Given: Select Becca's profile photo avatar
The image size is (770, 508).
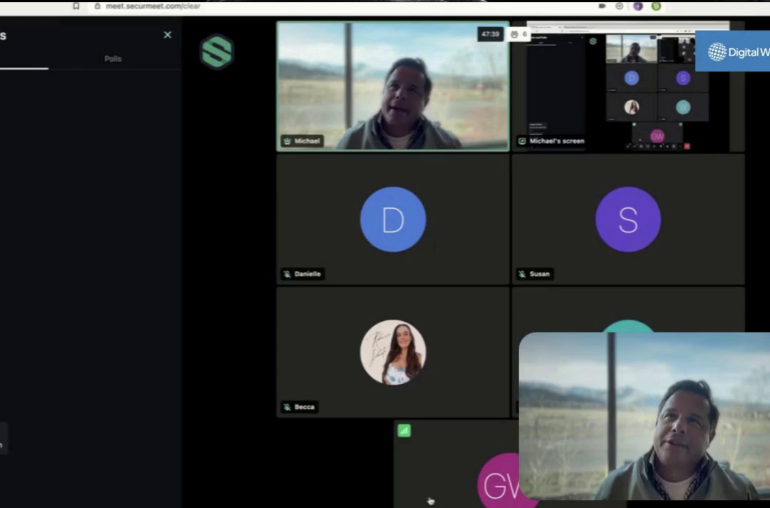Looking at the screenshot, I should click(392, 352).
